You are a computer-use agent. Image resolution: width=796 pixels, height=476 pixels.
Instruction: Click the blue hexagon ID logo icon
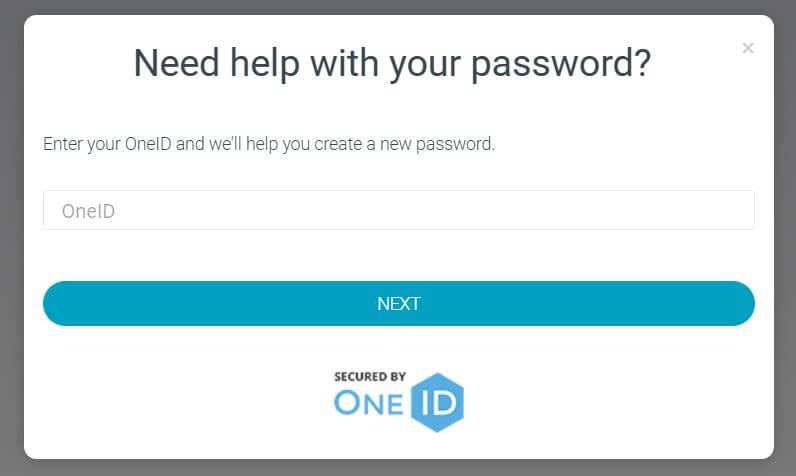437,402
